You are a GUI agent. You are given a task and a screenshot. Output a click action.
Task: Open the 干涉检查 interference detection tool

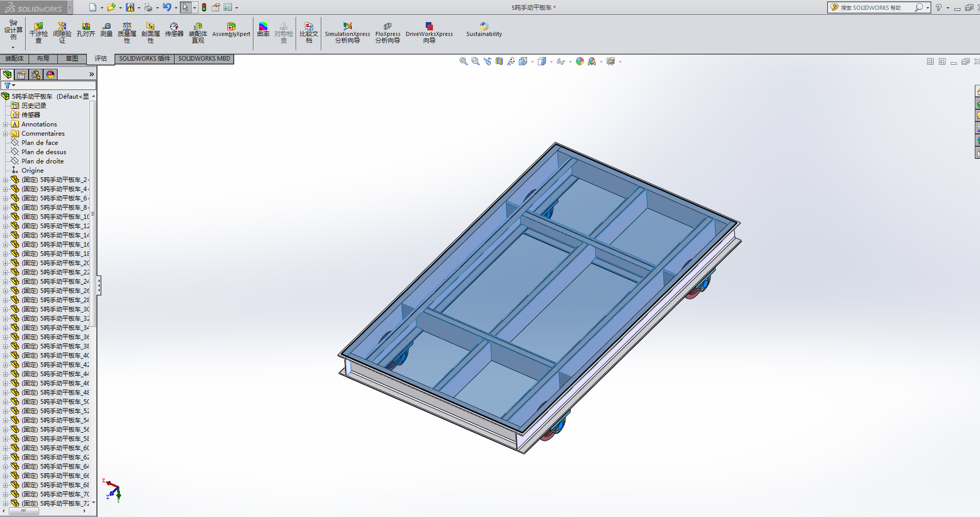[x=39, y=32]
